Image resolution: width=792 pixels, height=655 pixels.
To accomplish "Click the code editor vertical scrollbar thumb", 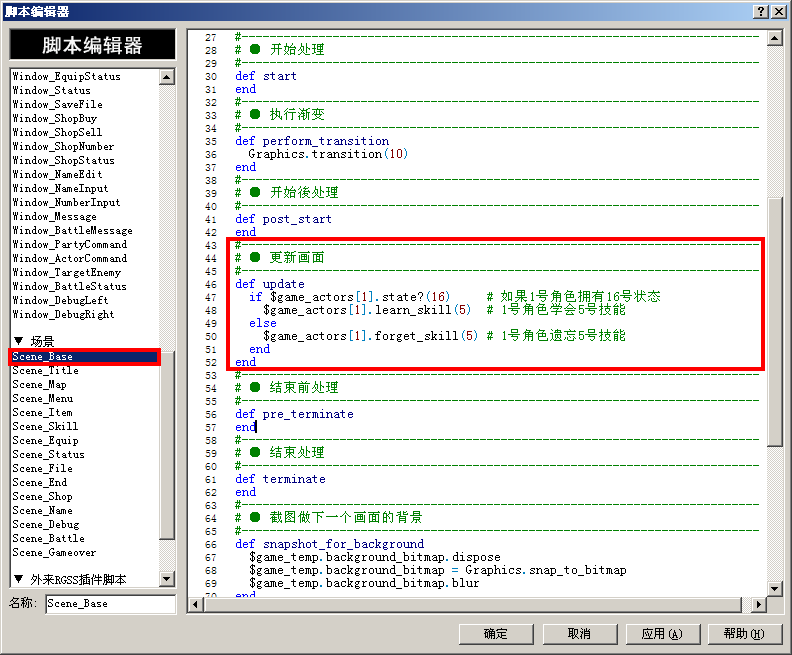I will pos(775,322).
